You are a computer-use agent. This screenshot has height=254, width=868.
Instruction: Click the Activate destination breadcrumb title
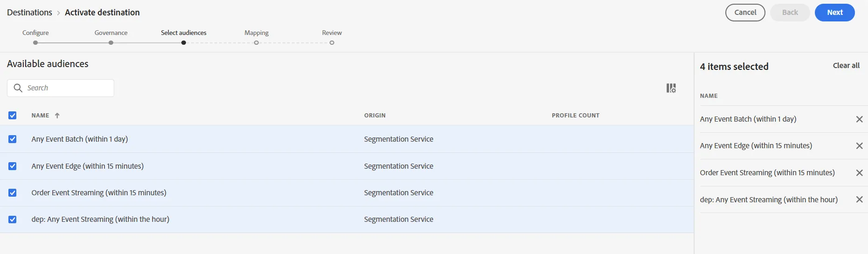pos(102,13)
